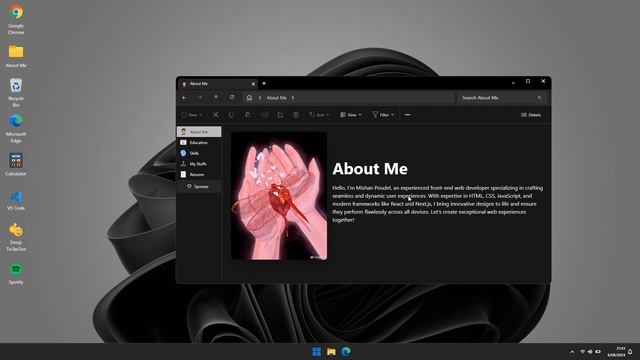The height and width of the screenshot is (360, 640).
Task: Click the back arrow in explorer navigation
Action: [184, 98]
